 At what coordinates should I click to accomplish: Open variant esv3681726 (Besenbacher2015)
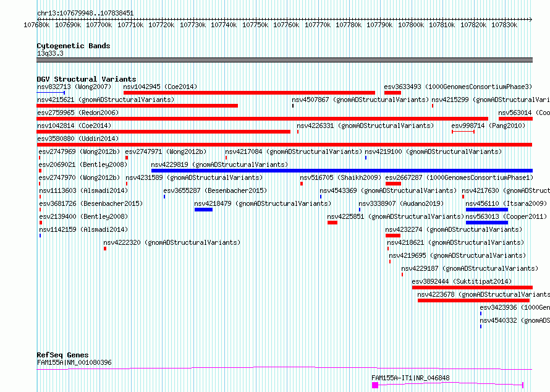coord(91,203)
